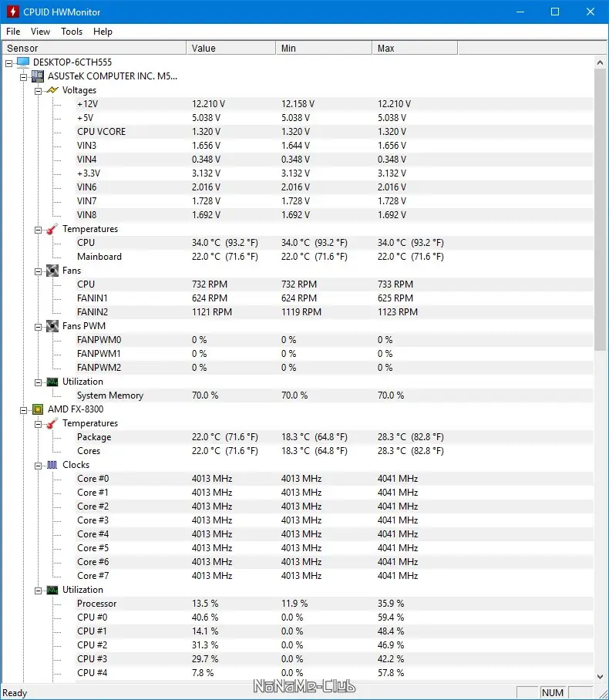Click the Fans PWM icon

[52, 326]
